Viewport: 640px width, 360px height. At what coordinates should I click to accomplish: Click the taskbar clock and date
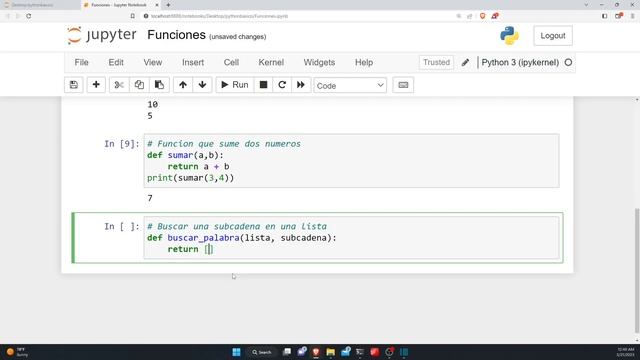click(x=625, y=352)
